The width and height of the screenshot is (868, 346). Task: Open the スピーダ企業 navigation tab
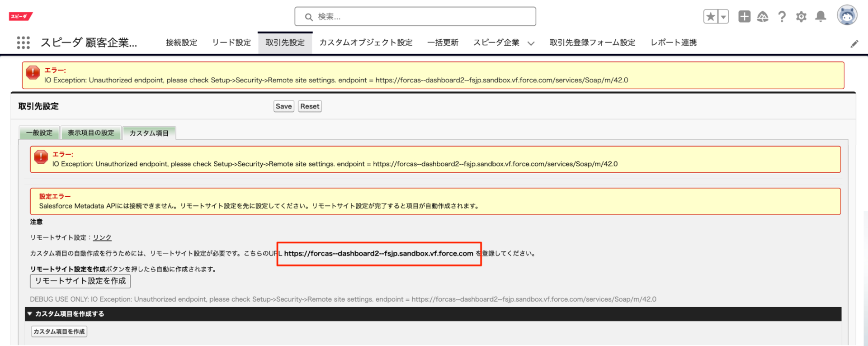[x=496, y=43]
